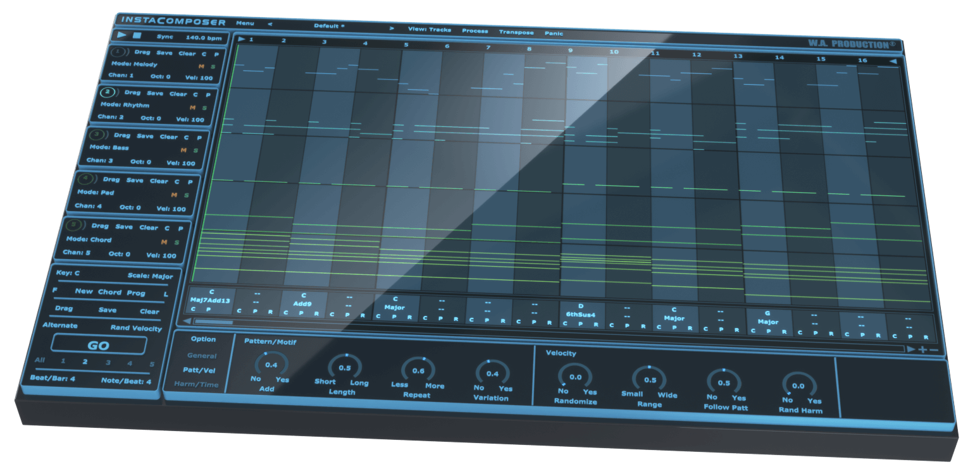Image resolution: width=980 pixels, height=474 pixels.
Task: Click the play arrow at bar 1 ruler
Action: 242,39
